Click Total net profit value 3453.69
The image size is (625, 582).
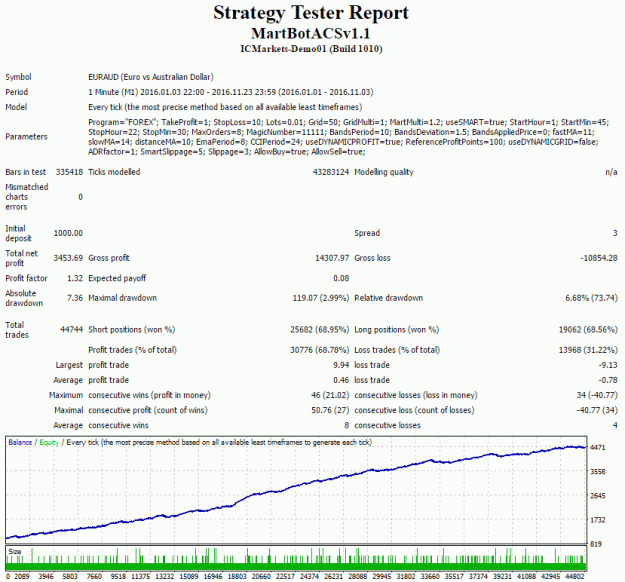68,258
